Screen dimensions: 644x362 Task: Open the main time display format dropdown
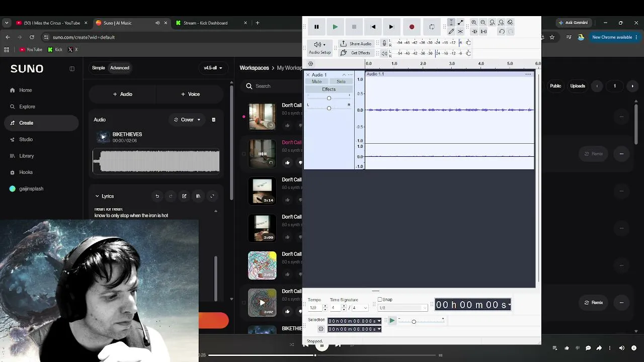pyautogui.click(x=509, y=305)
